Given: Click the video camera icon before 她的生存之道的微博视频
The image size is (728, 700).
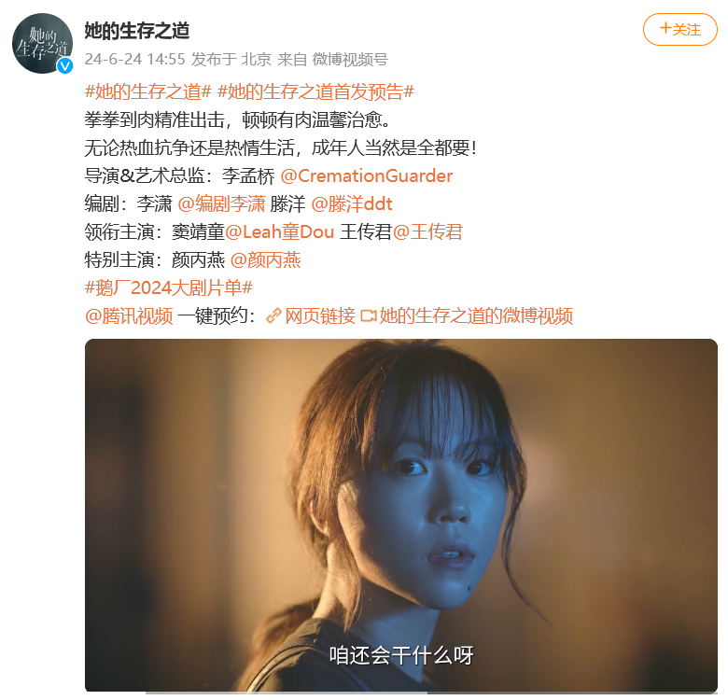Looking at the screenshot, I should coord(369,316).
